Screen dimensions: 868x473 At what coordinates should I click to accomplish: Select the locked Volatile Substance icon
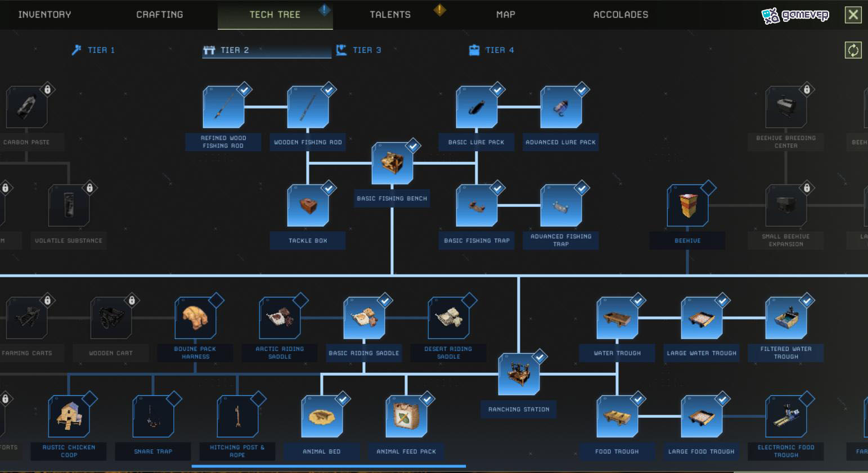point(69,205)
